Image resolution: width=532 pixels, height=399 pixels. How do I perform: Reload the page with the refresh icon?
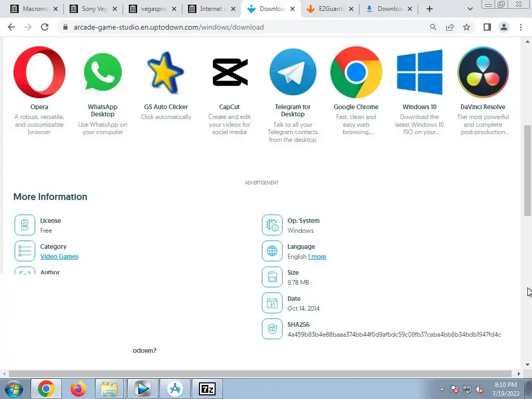[45, 27]
